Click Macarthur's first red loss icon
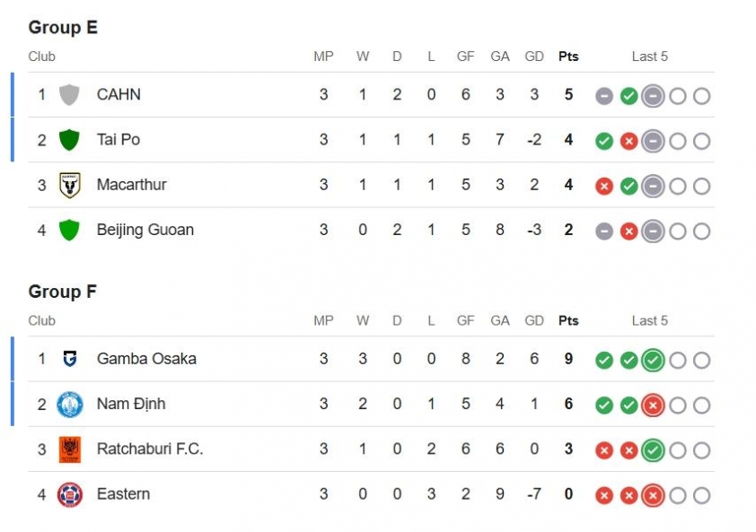This screenshot has width=756, height=532. pyautogui.click(x=604, y=186)
